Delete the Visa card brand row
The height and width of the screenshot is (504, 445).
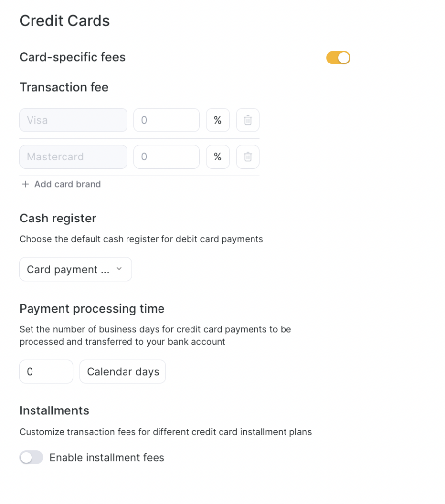pyautogui.click(x=248, y=120)
